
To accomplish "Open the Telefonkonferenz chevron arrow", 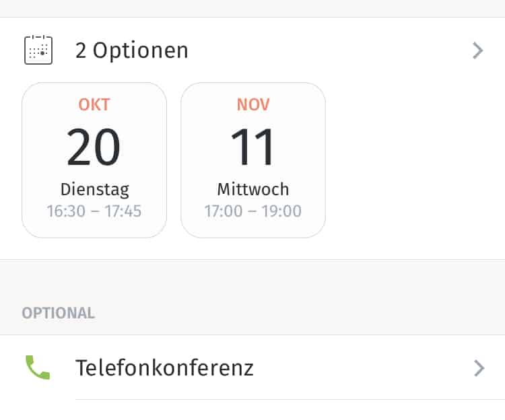I will [478, 367].
